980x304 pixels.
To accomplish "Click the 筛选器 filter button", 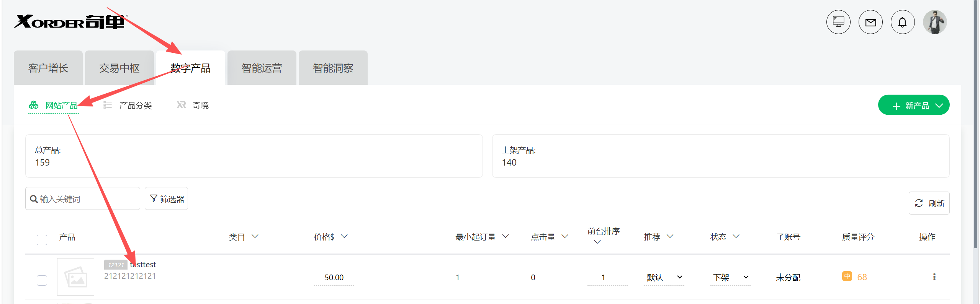I will [x=166, y=198].
